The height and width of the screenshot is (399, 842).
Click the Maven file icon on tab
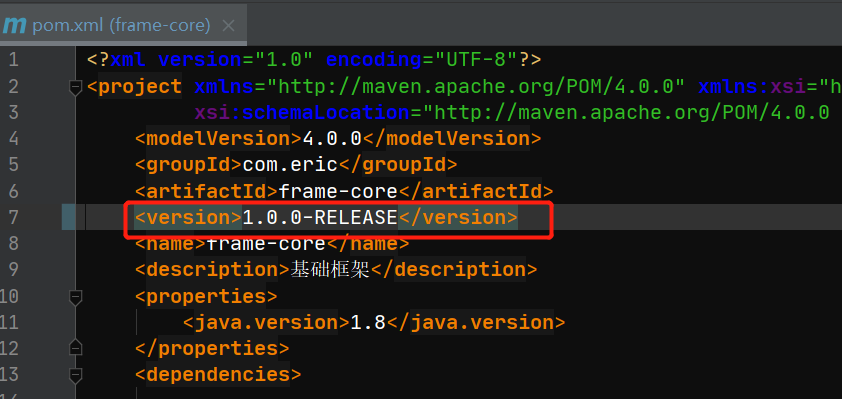pyautogui.click(x=13, y=26)
